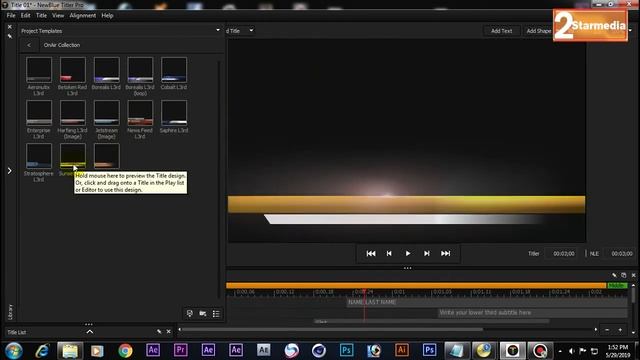Viewport: 640px width, 360px height.
Task: Open the File menu
Action: point(11,16)
